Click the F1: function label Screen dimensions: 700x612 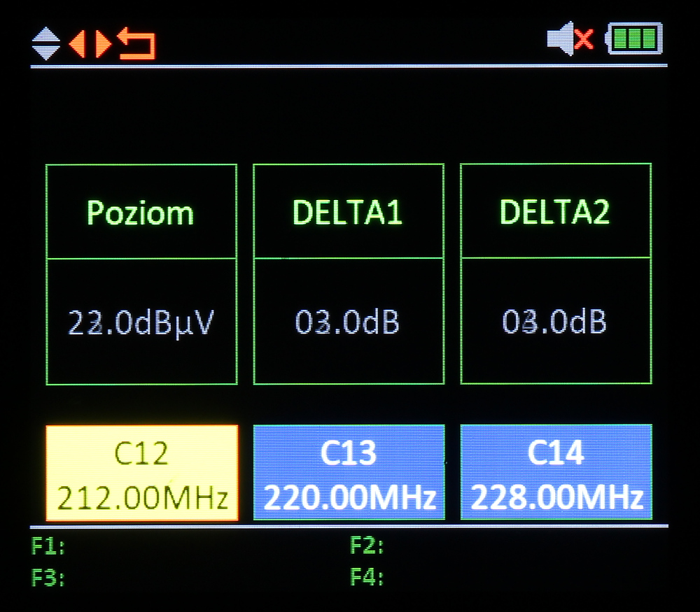tap(48, 546)
